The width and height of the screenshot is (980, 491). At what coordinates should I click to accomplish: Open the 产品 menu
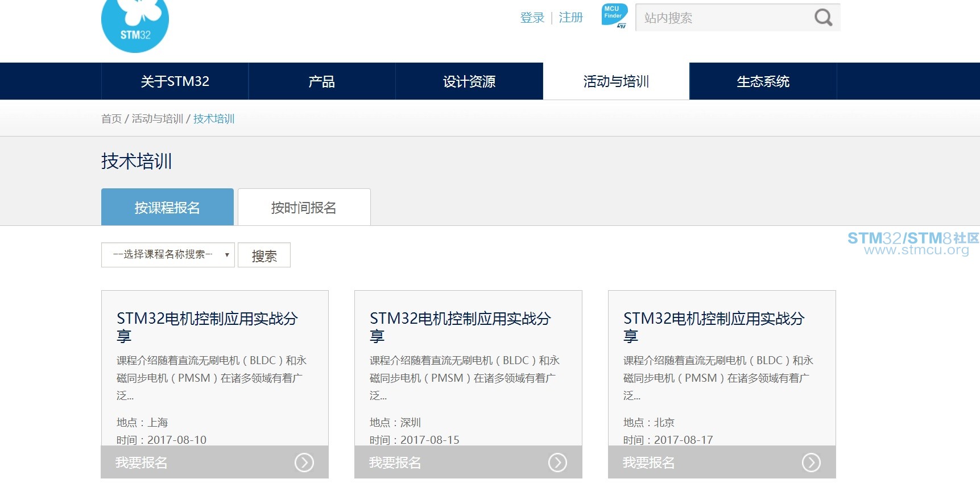(322, 81)
